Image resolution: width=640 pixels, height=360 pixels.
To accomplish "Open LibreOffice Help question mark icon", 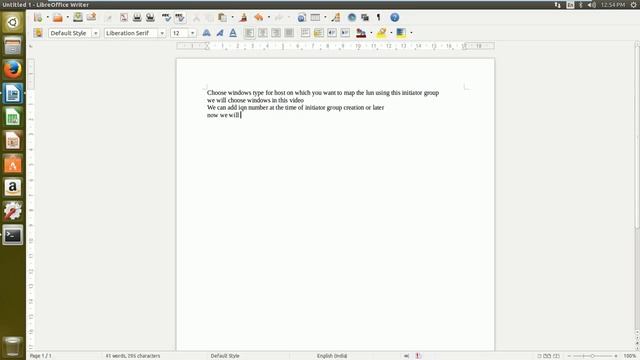I will [x=394, y=18].
